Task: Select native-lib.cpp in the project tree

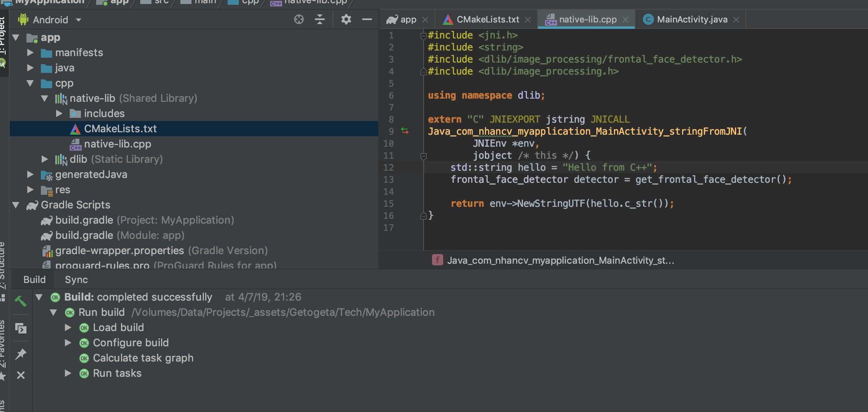Action: [x=118, y=144]
